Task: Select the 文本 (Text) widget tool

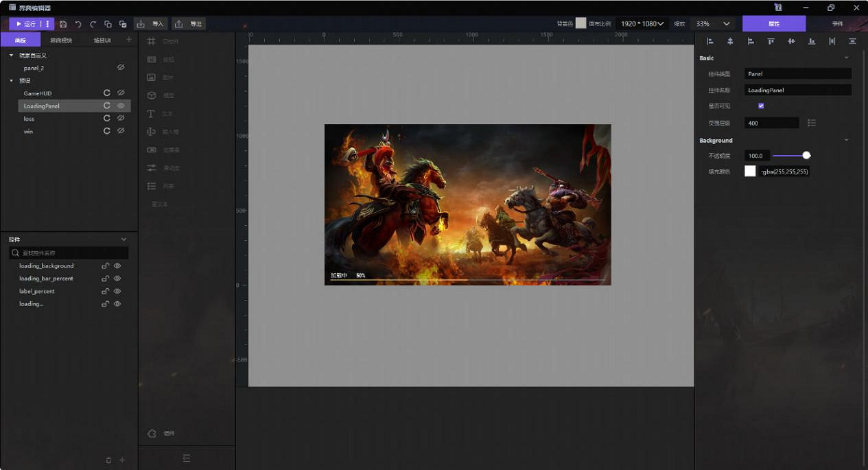Action: pyautogui.click(x=159, y=114)
